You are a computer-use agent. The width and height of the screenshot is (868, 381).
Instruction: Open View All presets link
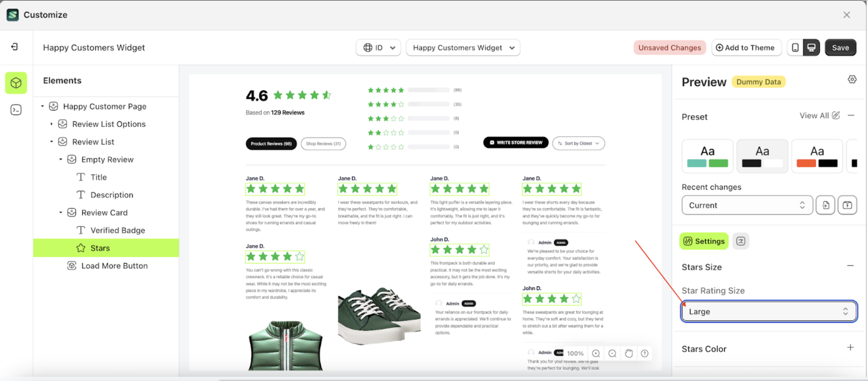[815, 115]
